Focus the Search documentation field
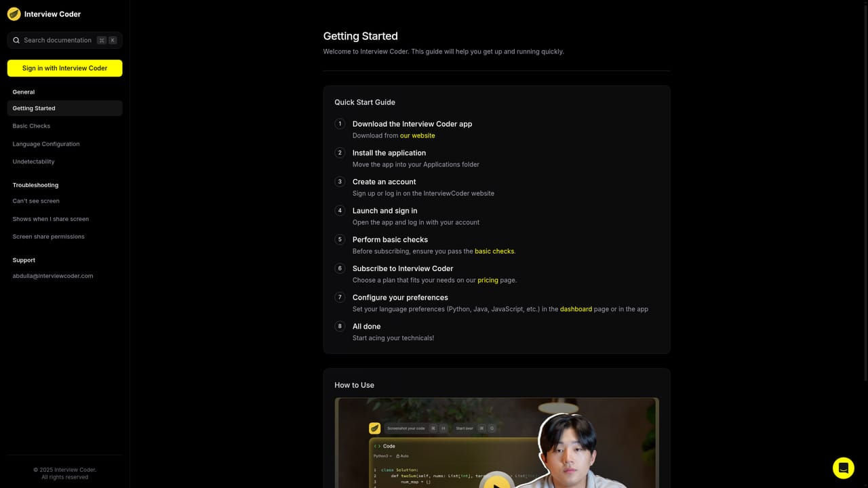The height and width of the screenshot is (488, 868). (x=65, y=40)
